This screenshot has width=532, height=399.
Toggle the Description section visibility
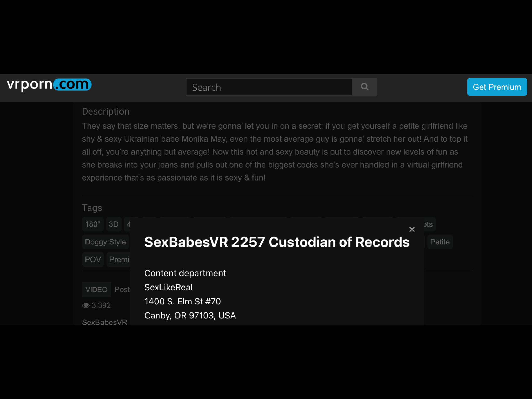105,111
